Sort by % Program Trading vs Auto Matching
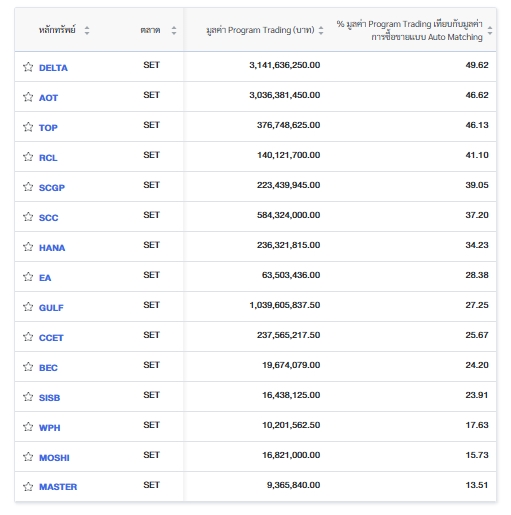The width and height of the screenshot is (511, 515). 490,30
